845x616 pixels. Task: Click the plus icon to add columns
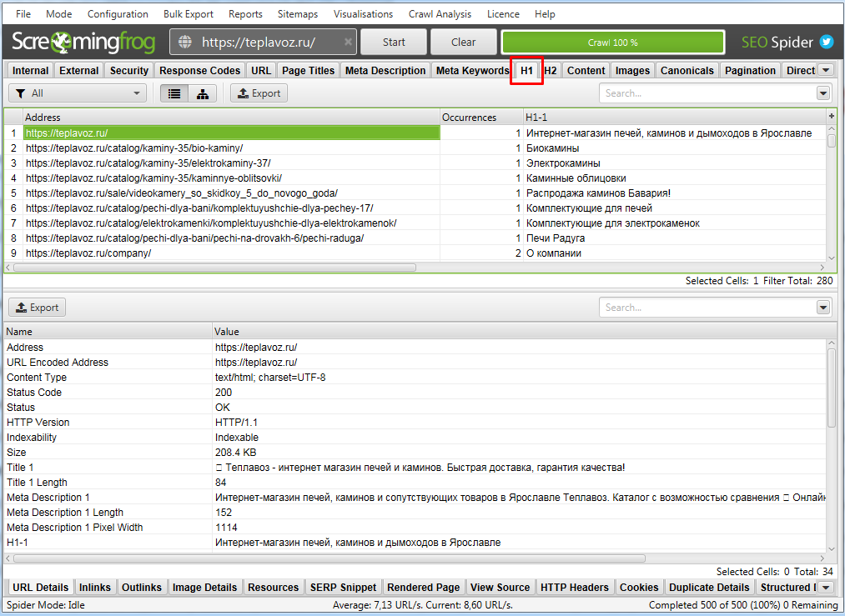tap(831, 117)
